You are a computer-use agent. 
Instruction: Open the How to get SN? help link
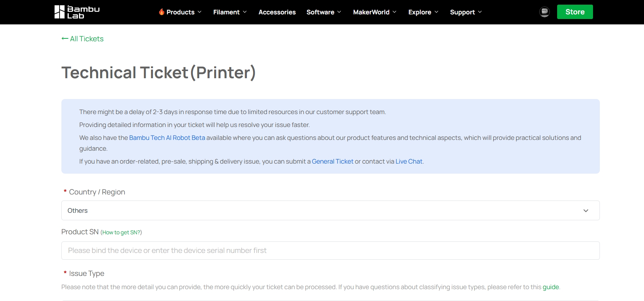(121, 232)
